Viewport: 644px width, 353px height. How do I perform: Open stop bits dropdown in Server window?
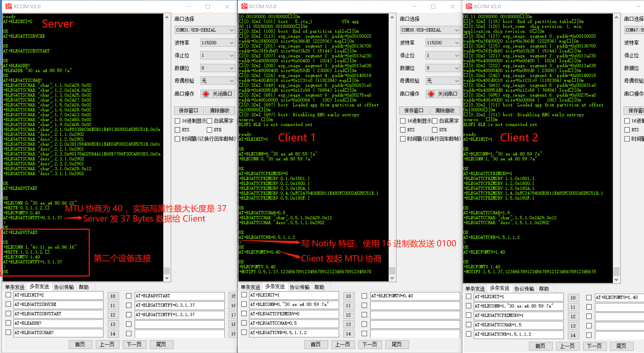click(x=218, y=56)
